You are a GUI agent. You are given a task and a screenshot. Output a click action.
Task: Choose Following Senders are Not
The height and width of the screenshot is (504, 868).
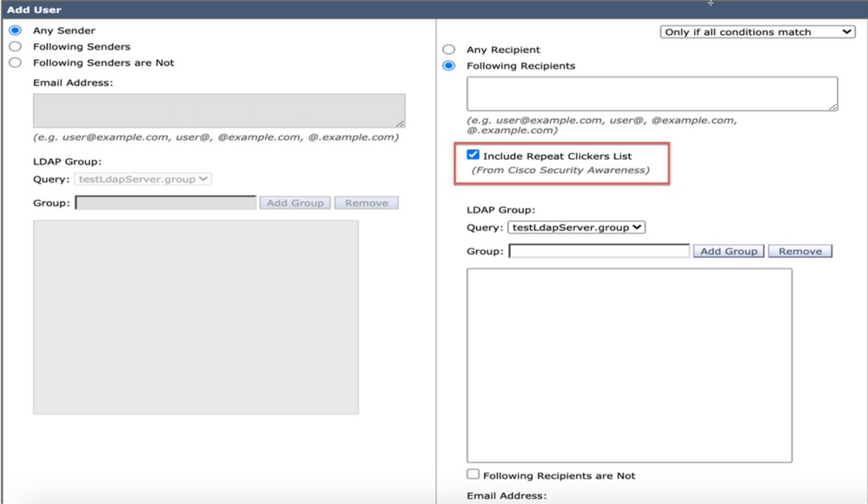click(13, 62)
